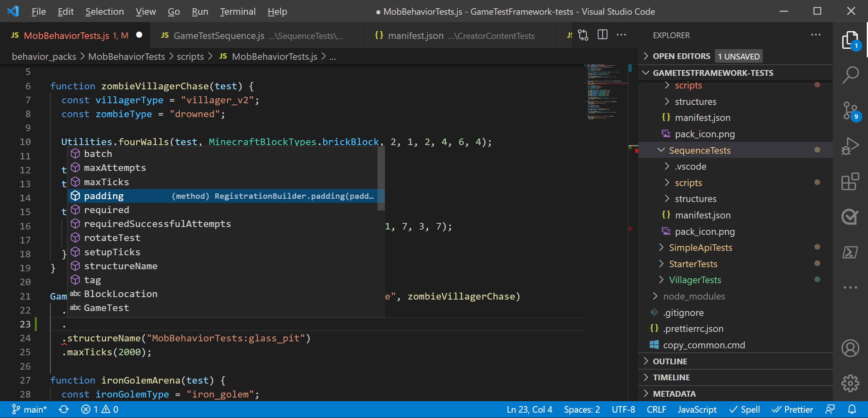Switch to the manifest.json editor tab
The width and height of the screenshot is (868, 418).
[x=415, y=36]
